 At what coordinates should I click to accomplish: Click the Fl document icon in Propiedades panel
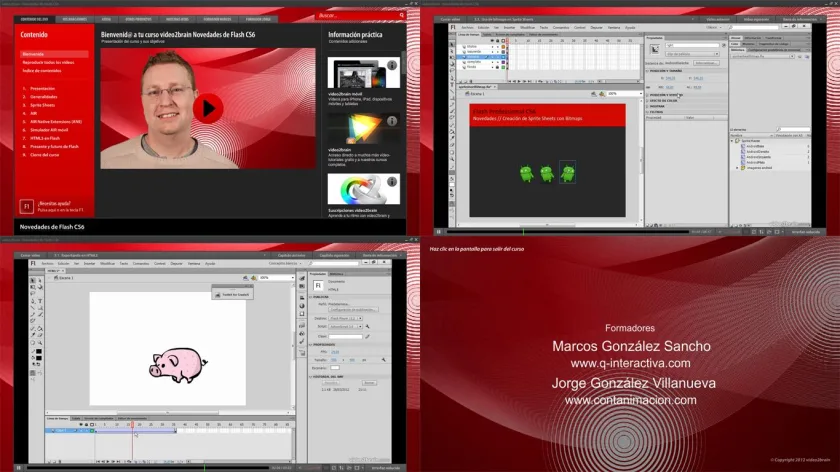point(318,286)
